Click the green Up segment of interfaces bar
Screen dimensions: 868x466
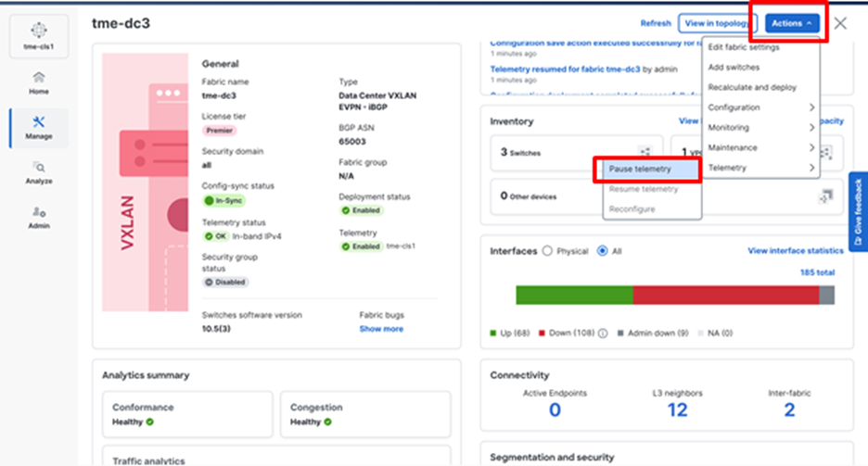click(574, 296)
